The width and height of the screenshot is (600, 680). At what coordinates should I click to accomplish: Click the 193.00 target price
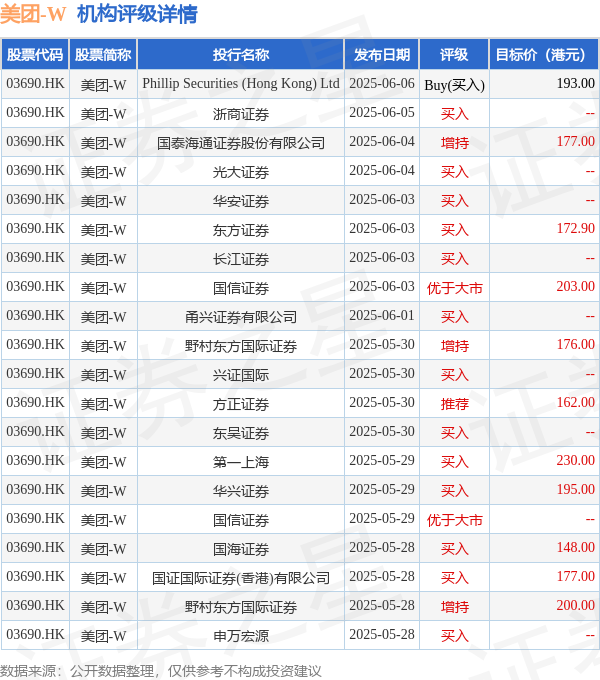click(x=575, y=83)
